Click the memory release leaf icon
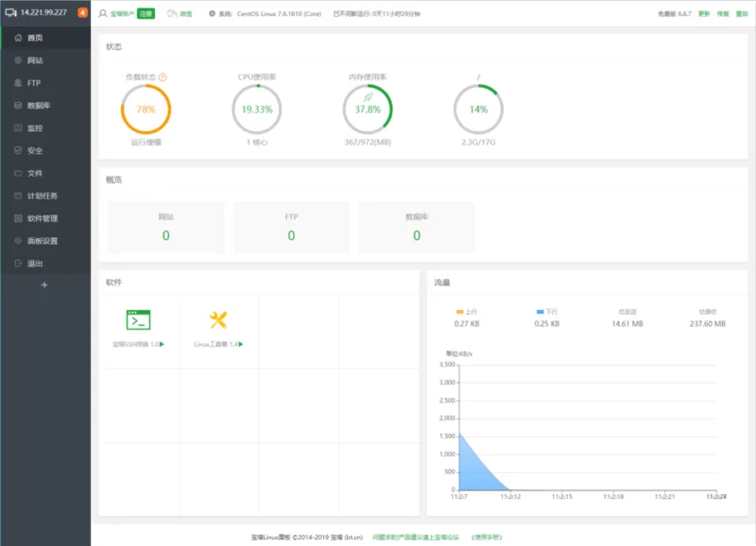This screenshot has height=546, width=756. pyautogui.click(x=368, y=96)
